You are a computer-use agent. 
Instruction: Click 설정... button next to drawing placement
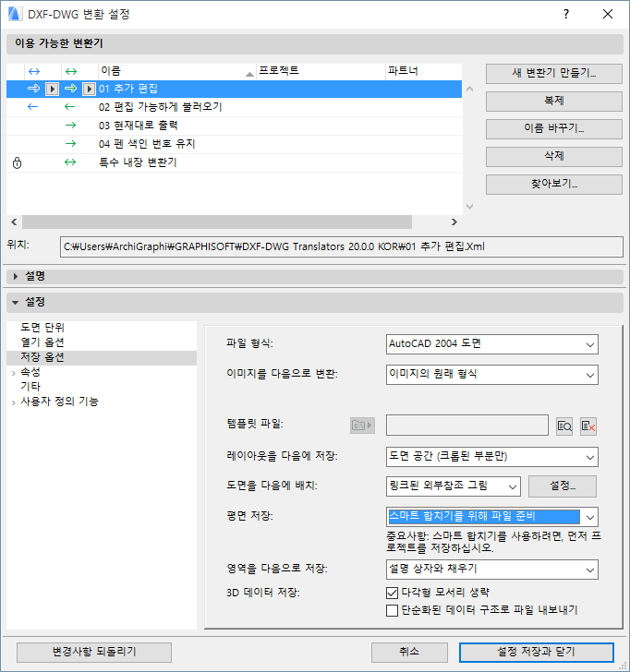pos(563,486)
